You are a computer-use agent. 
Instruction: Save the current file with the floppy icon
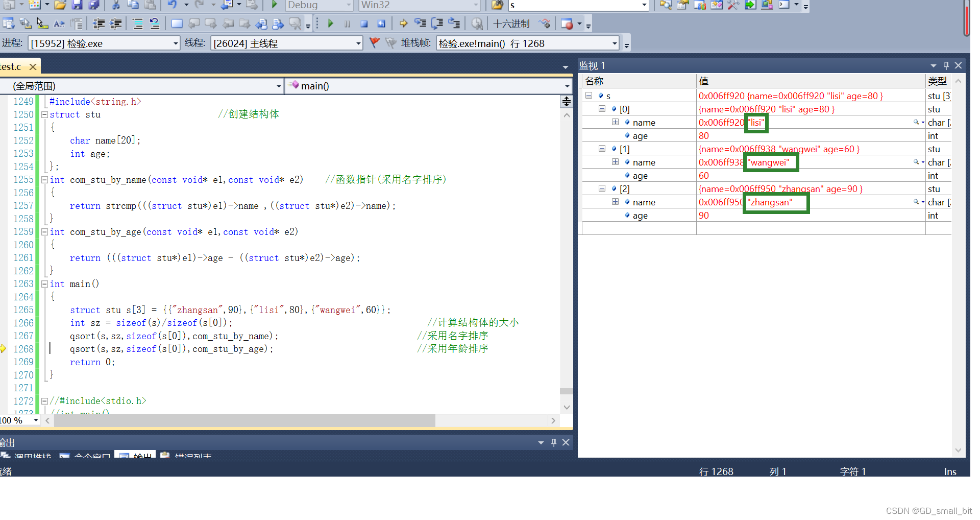pos(77,5)
